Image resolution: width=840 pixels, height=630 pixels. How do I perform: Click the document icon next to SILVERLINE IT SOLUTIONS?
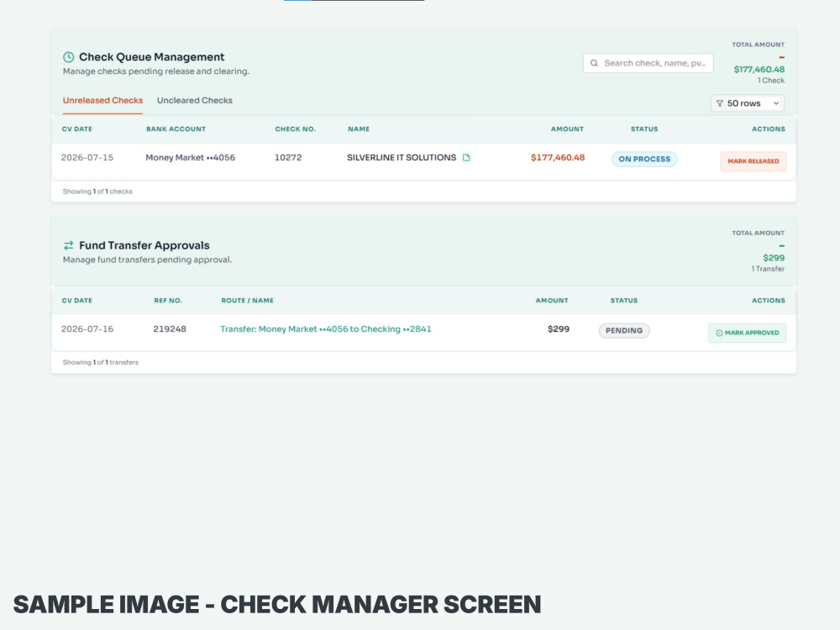click(x=466, y=158)
